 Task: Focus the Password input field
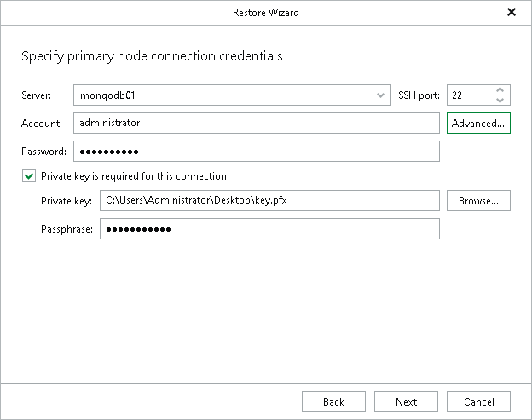pyautogui.click(x=257, y=151)
